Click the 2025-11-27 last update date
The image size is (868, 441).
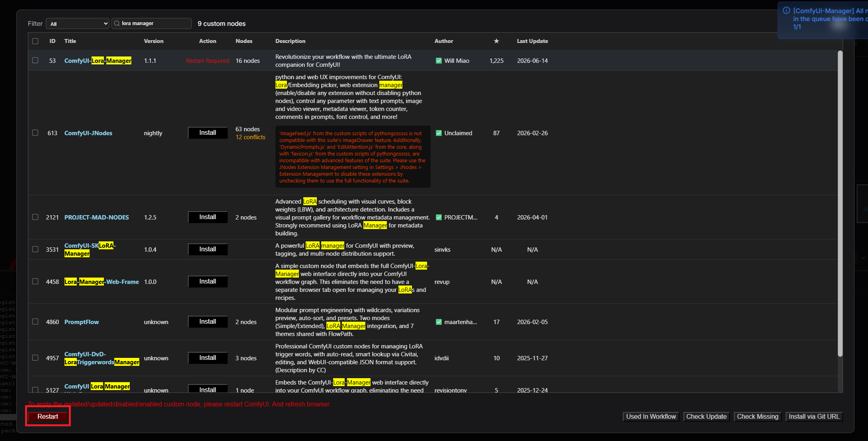click(533, 358)
